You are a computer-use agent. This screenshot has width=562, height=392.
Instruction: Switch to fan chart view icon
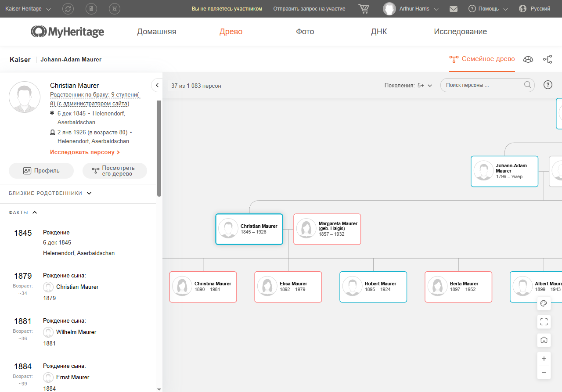coord(528,59)
